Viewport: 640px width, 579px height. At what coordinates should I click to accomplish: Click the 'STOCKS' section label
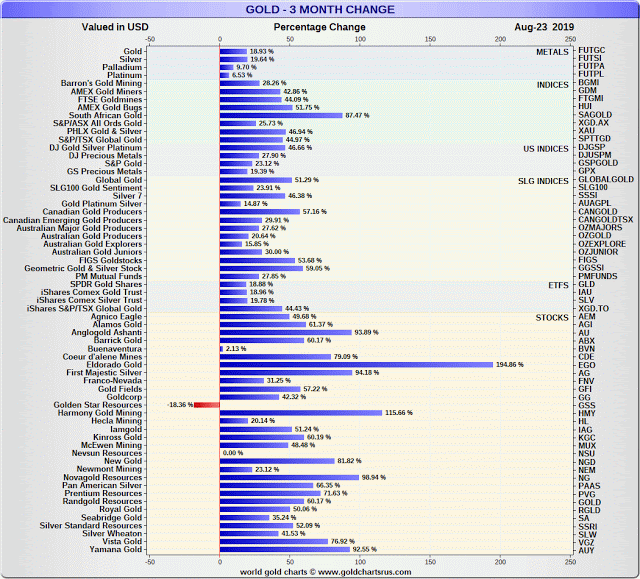click(552, 318)
